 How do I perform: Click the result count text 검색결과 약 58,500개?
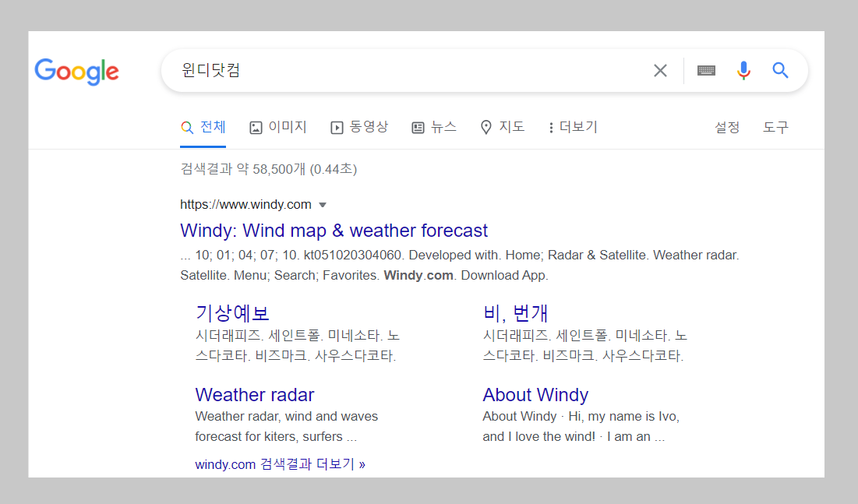(243, 169)
